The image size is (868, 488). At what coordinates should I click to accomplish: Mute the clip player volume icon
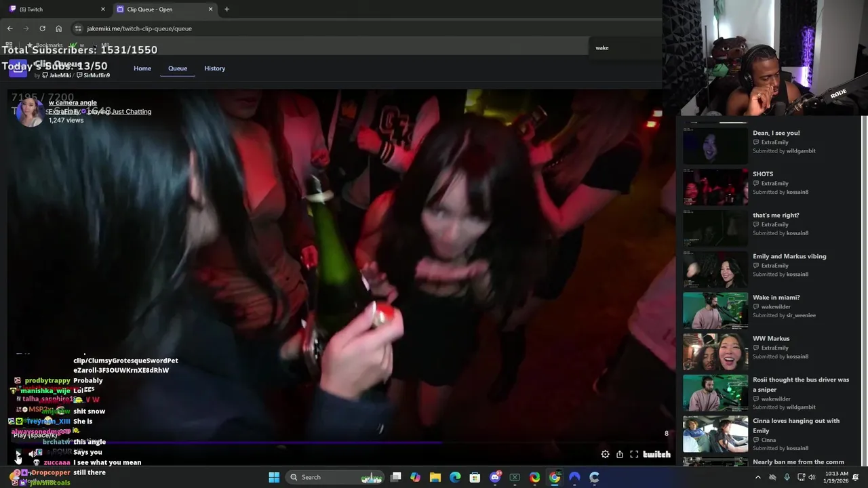tap(33, 453)
